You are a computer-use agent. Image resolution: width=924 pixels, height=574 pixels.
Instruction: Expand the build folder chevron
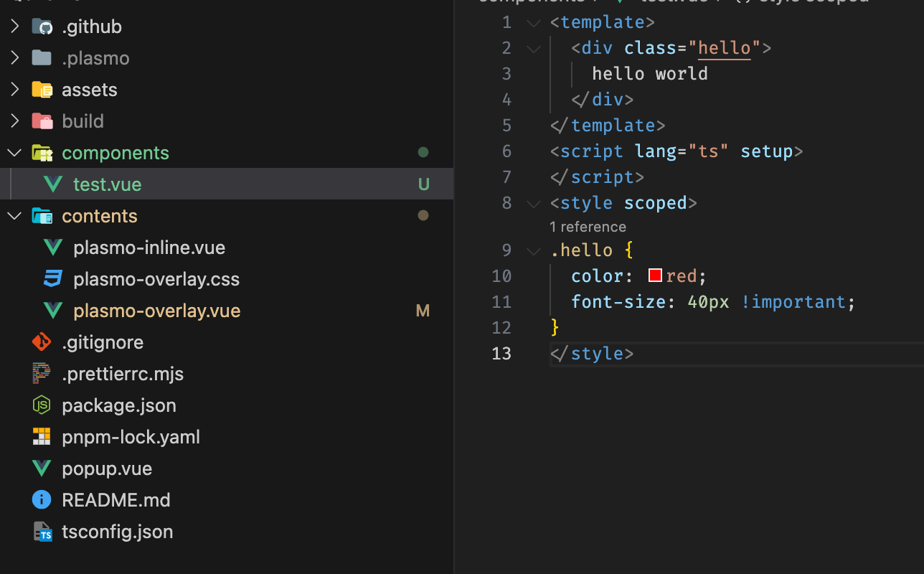pyautogui.click(x=14, y=121)
